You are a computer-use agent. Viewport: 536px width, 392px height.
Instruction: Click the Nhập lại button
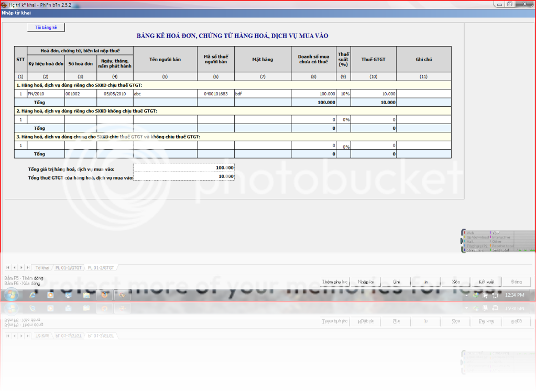point(367,282)
